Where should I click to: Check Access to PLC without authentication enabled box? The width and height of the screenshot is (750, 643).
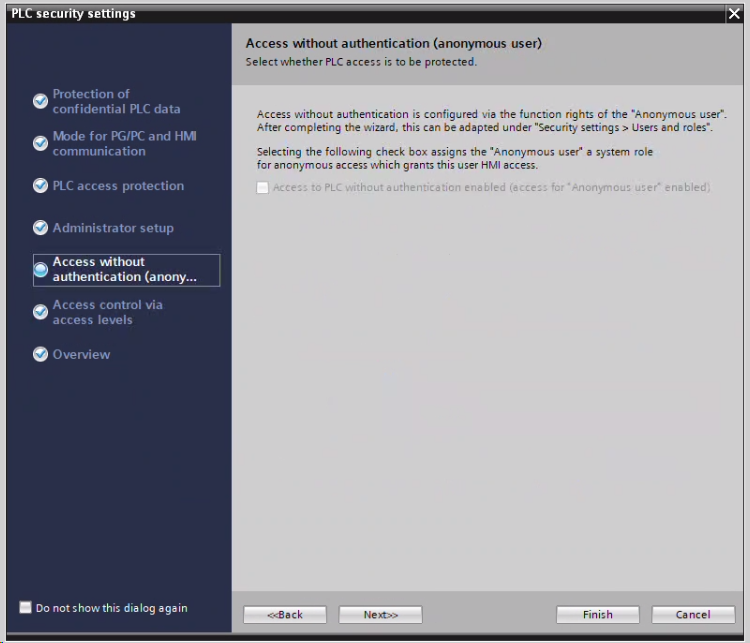(x=263, y=187)
